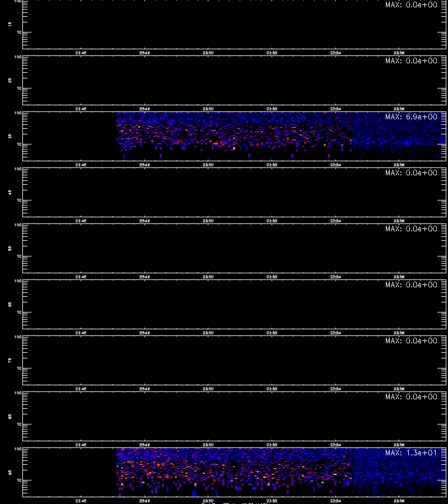Click the "3R" panel axis label
448x504 pixels.
(x=10, y=136)
